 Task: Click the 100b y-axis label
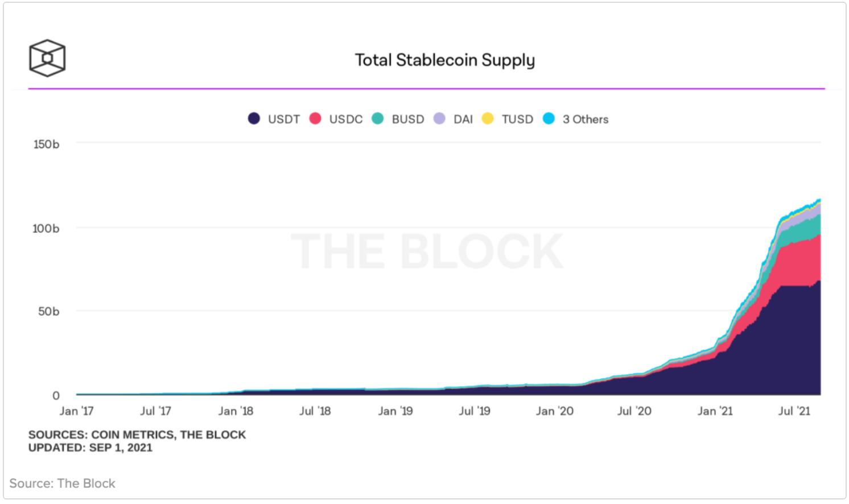click(x=46, y=229)
